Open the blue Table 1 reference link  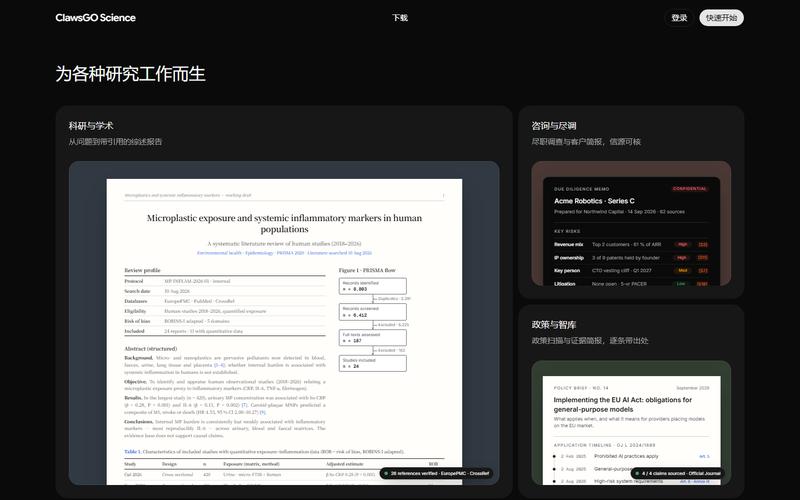(132, 452)
